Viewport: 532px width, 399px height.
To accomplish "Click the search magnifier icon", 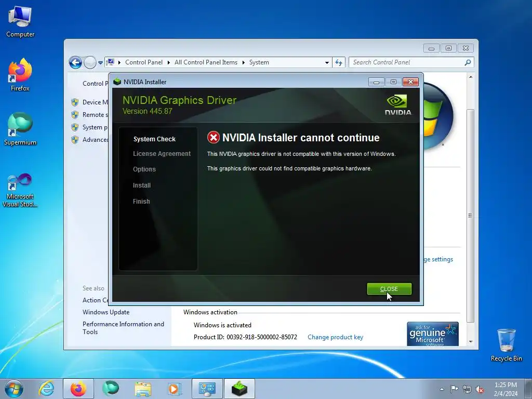I will click(x=468, y=62).
